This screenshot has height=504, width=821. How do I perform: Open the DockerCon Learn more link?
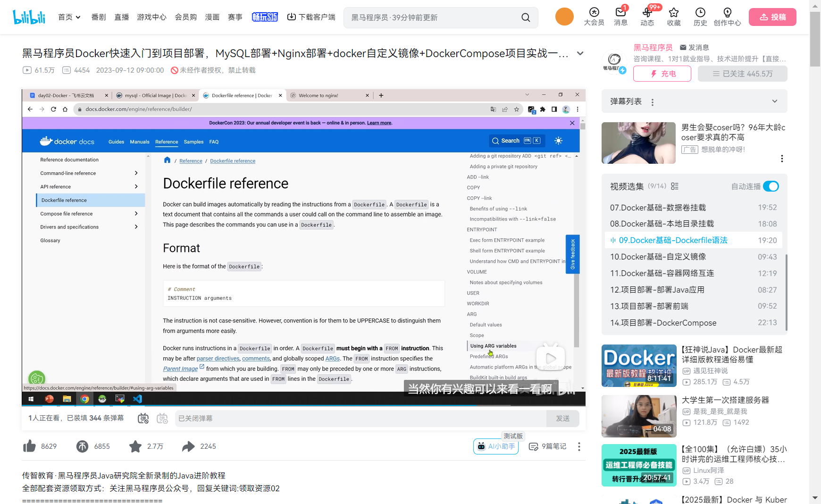379,123
